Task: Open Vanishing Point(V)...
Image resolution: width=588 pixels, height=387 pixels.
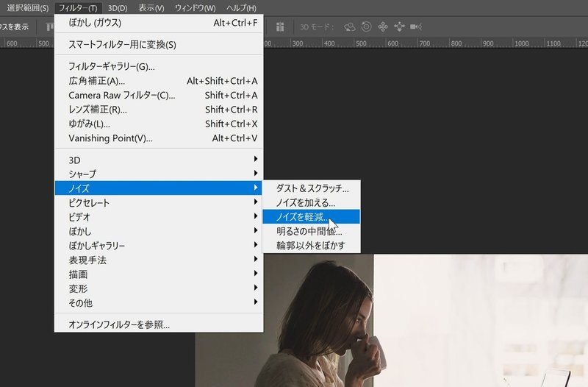Action: tap(159, 138)
